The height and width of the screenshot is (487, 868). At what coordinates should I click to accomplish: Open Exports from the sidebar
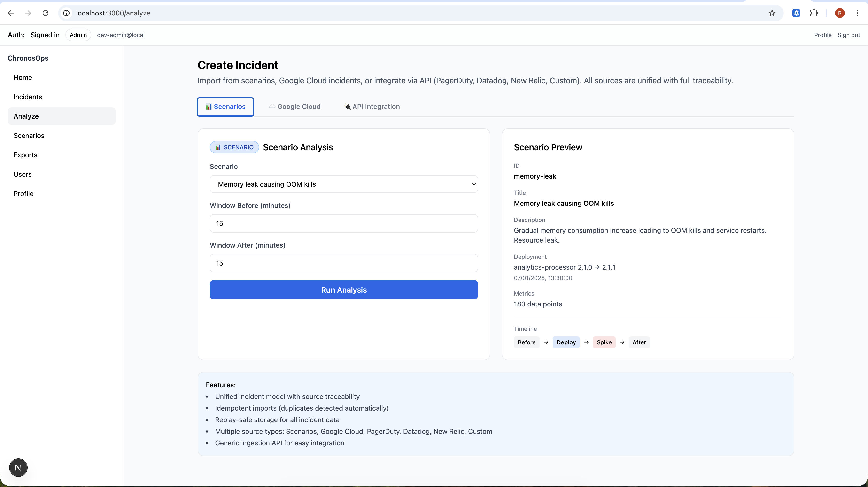click(25, 155)
